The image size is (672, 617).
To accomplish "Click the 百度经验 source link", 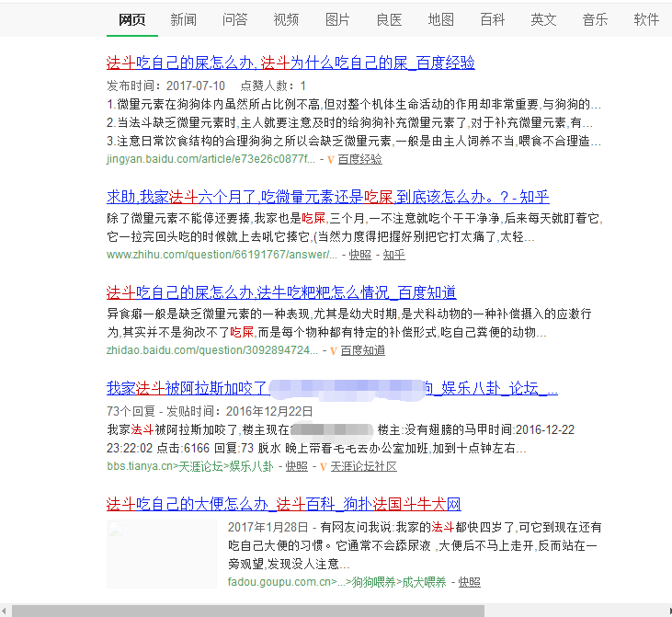I will point(360,159).
